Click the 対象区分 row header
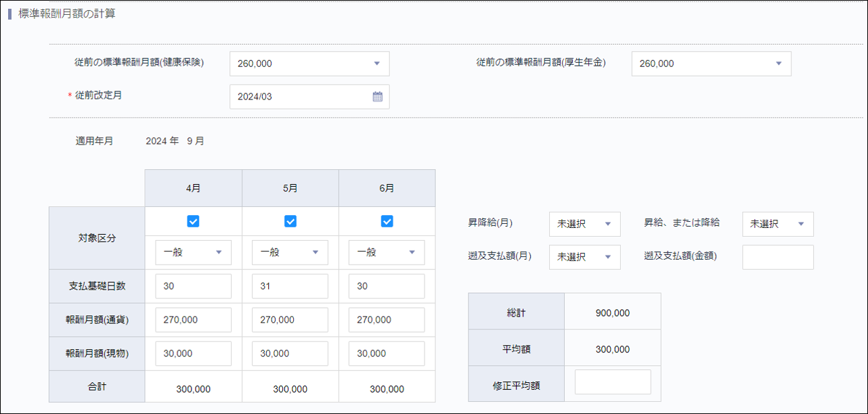Screen dimensions: 868x414 (97, 239)
